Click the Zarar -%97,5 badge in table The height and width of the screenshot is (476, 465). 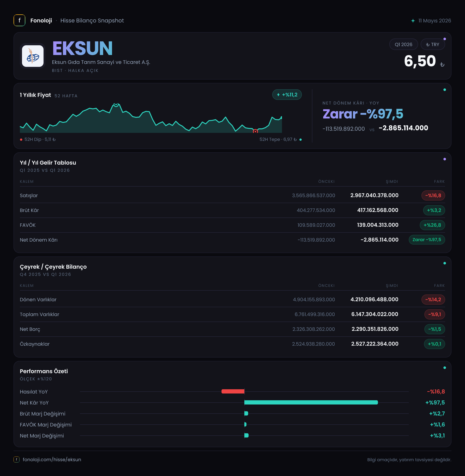pyautogui.click(x=427, y=240)
